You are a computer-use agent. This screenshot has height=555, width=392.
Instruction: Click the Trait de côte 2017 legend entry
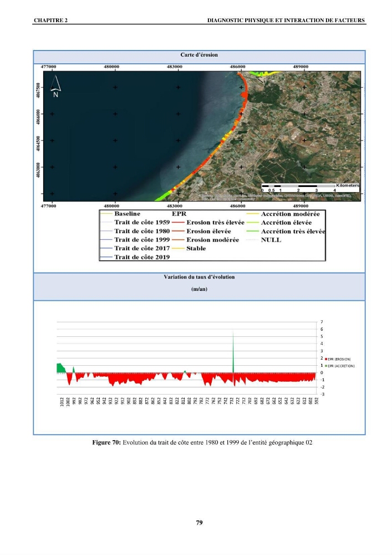point(135,249)
